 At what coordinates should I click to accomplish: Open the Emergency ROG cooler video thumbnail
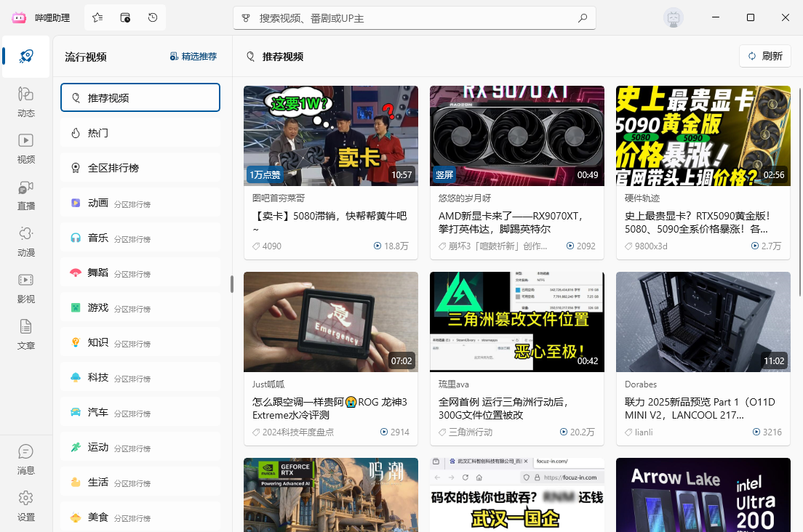[x=331, y=322]
